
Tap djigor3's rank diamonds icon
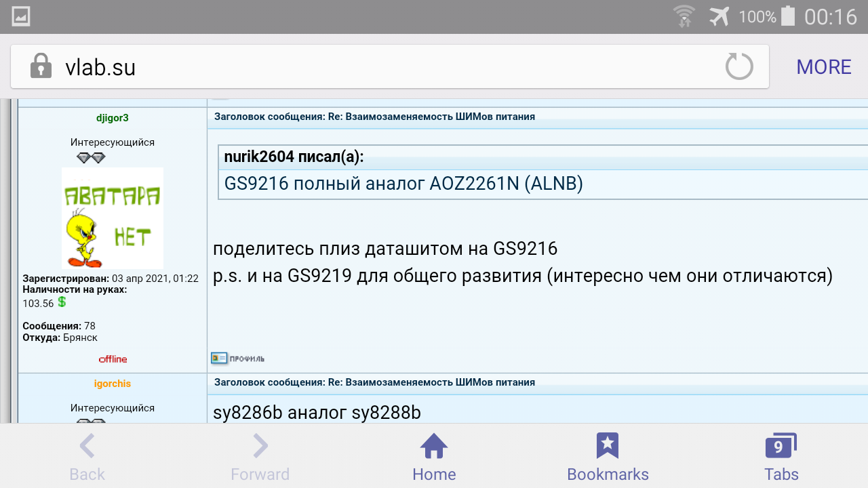[91, 158]
